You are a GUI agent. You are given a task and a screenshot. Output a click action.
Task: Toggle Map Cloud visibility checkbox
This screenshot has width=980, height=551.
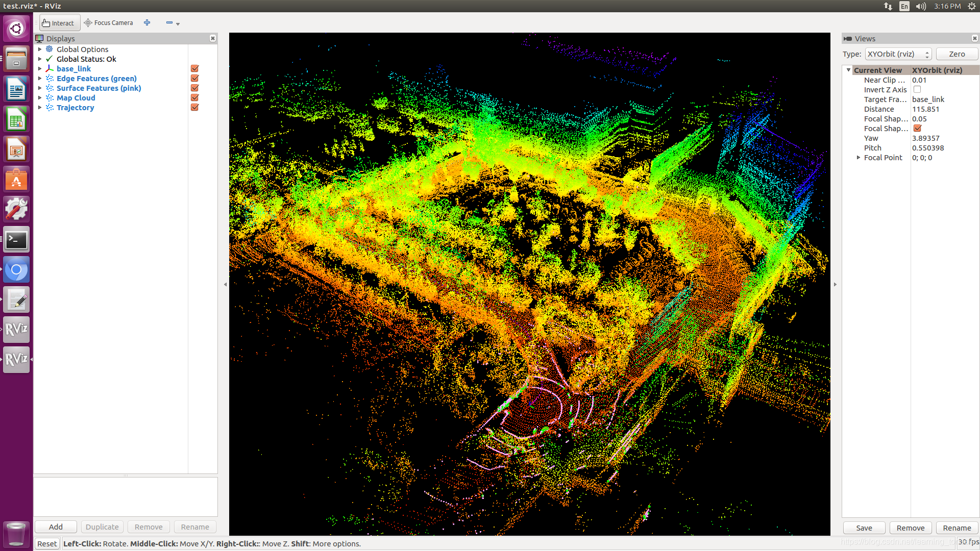click(x=194, y=98)
